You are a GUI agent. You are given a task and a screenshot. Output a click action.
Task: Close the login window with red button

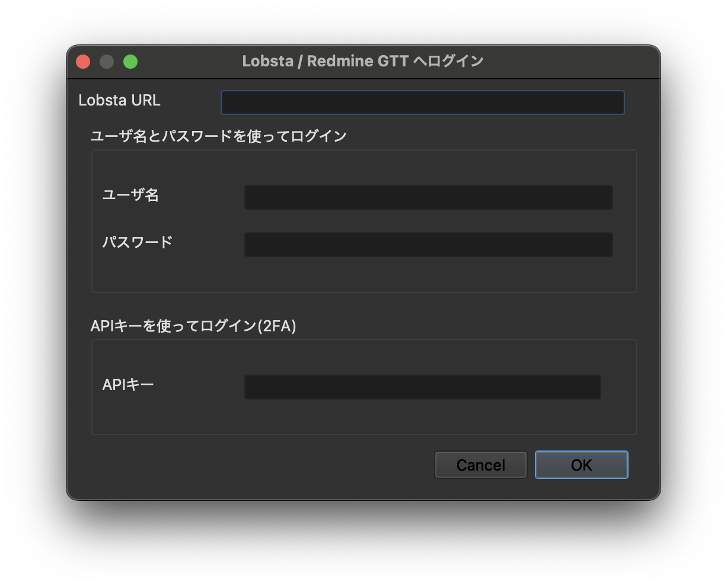pyautogui.click(x=83, y=62)
